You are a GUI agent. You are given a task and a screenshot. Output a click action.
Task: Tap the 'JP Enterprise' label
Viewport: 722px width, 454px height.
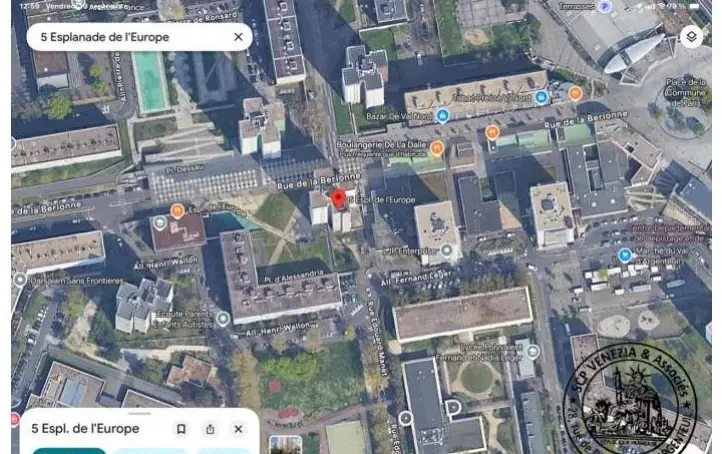[412, 251]
